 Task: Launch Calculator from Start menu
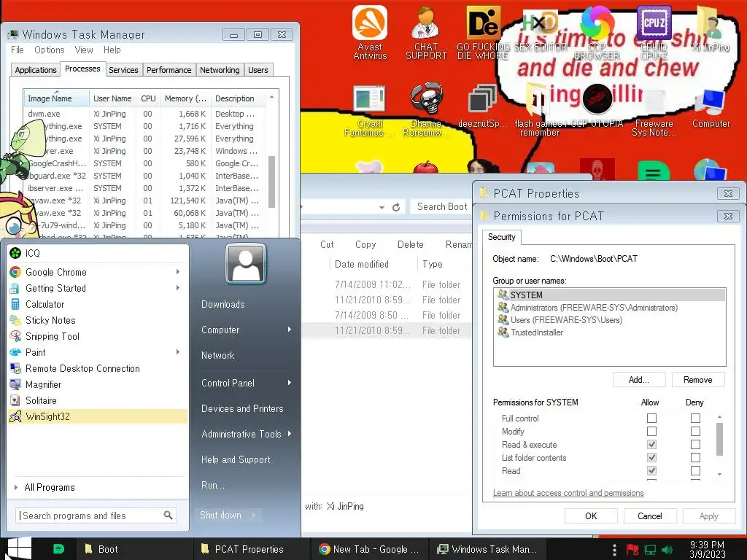click(x=98, y=304)
